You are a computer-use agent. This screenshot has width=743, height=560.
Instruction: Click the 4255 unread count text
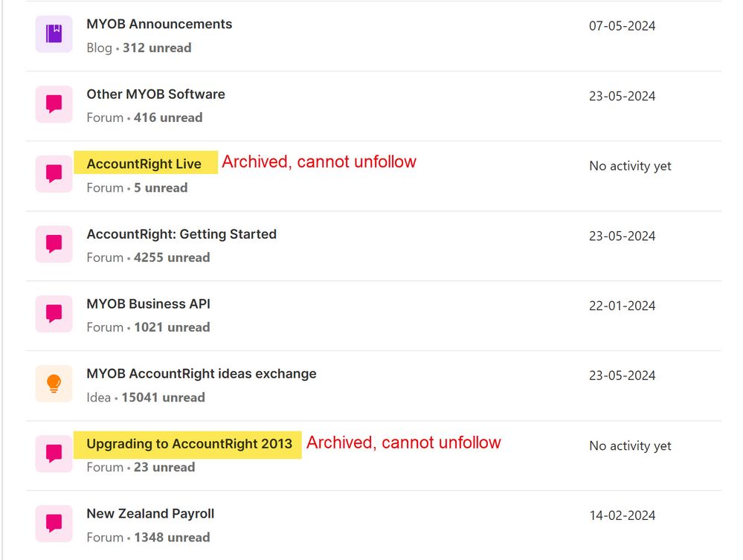[172, 257]
